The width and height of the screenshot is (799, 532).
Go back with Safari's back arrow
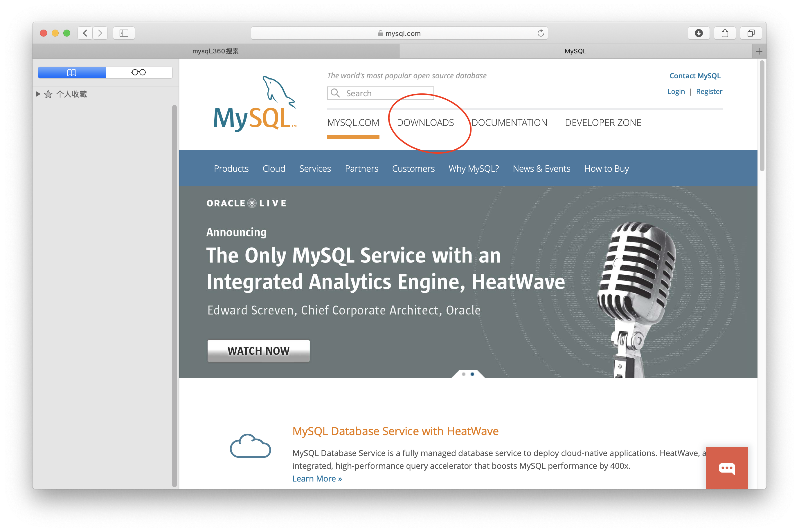[x=85, y=33]
